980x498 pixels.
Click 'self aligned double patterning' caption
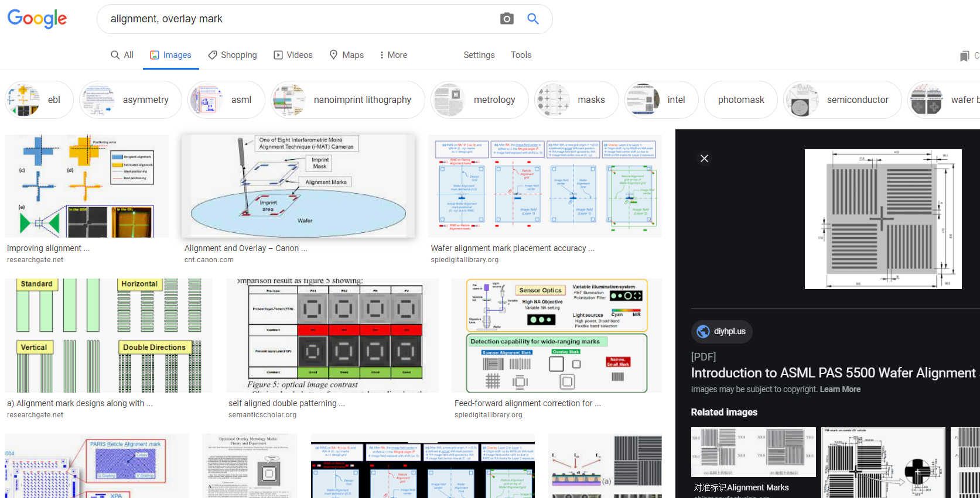287,403
